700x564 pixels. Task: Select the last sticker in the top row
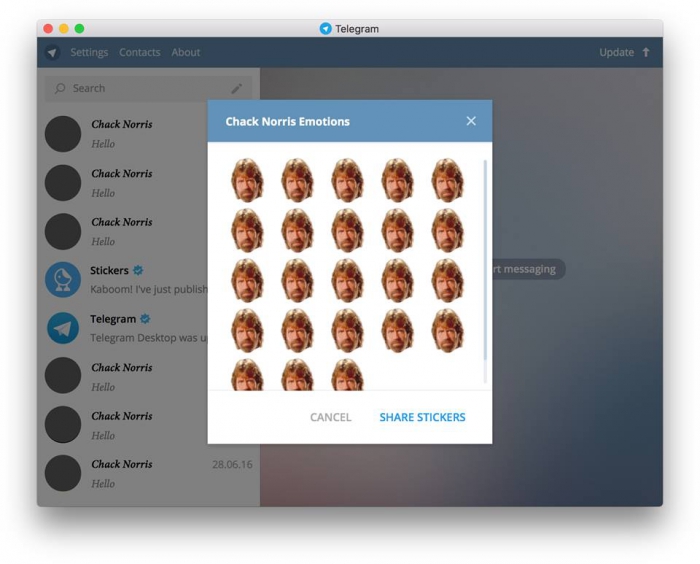tap(447, 180)
